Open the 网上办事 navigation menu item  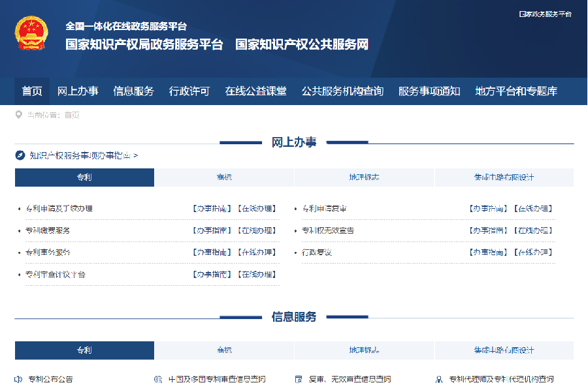[78, 91]
